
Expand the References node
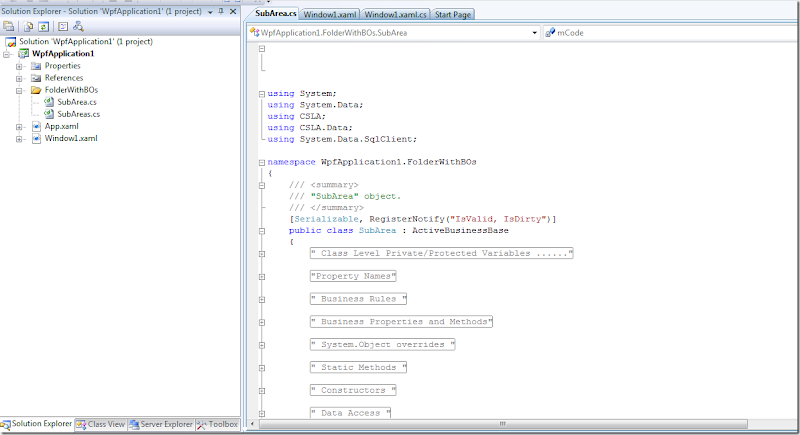coord(20,78)
